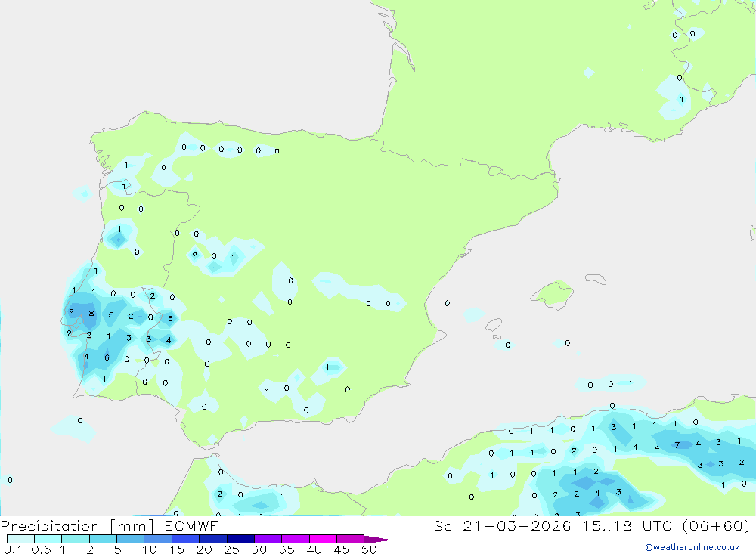756x554 pixels.
Task: Click the legend label 50
Action: [x=369, y=549]
